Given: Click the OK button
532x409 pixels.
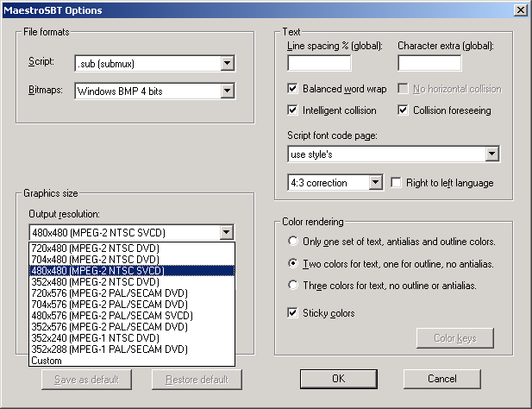Looking at the screenshot, I should (x=338, y=379).
